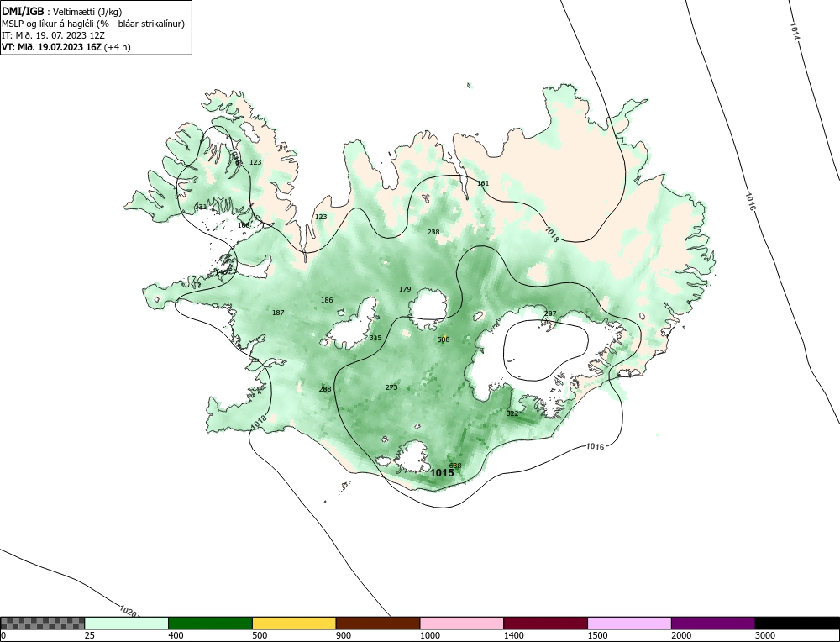Click the '188' value in the Westfjords
This screenshot has width=840, height=642.
pyautogui.click(x=244, y=225)
